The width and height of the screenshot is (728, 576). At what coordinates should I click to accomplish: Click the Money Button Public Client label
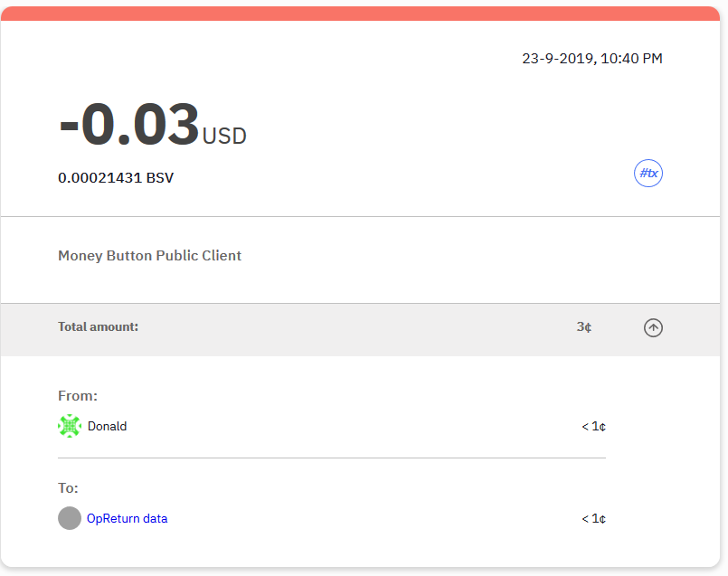click(x=149, y=256)
